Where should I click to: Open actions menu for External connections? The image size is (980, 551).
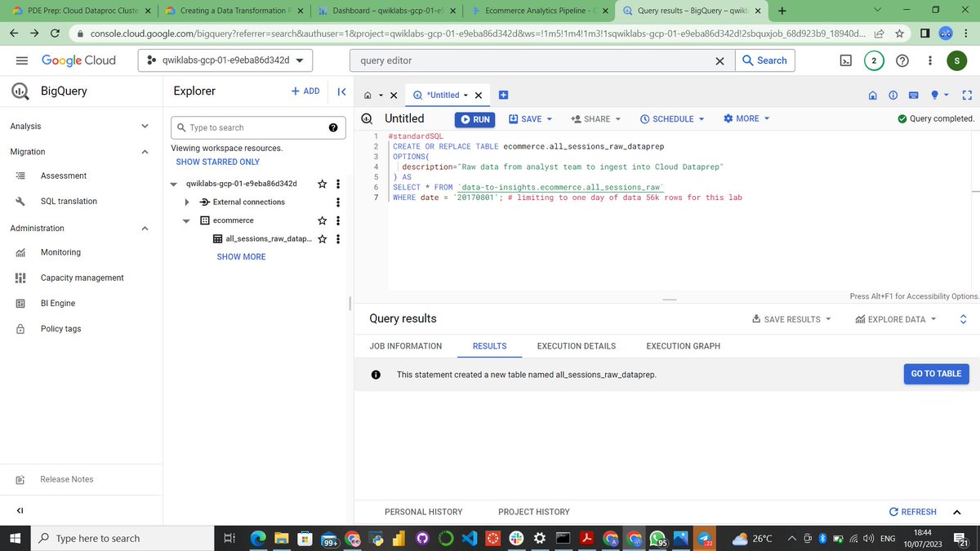click(x=338, y=202)
